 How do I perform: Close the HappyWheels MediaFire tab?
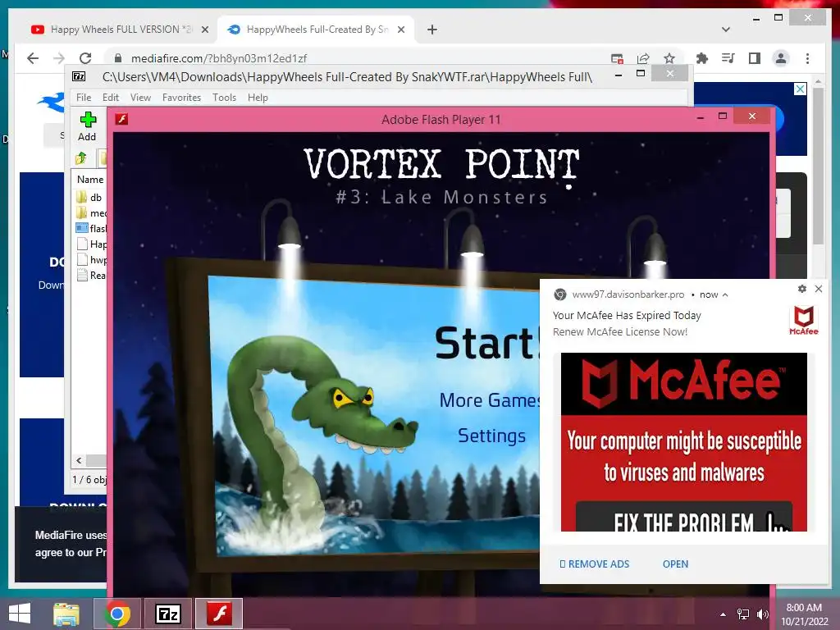(400, 30)
